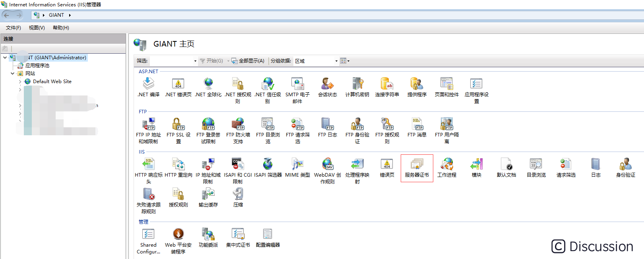Screen dimensions: 644x259
Task: Open the IIS 请求筛选 feature
Action: pyautogui.click(x=566, y=167)
